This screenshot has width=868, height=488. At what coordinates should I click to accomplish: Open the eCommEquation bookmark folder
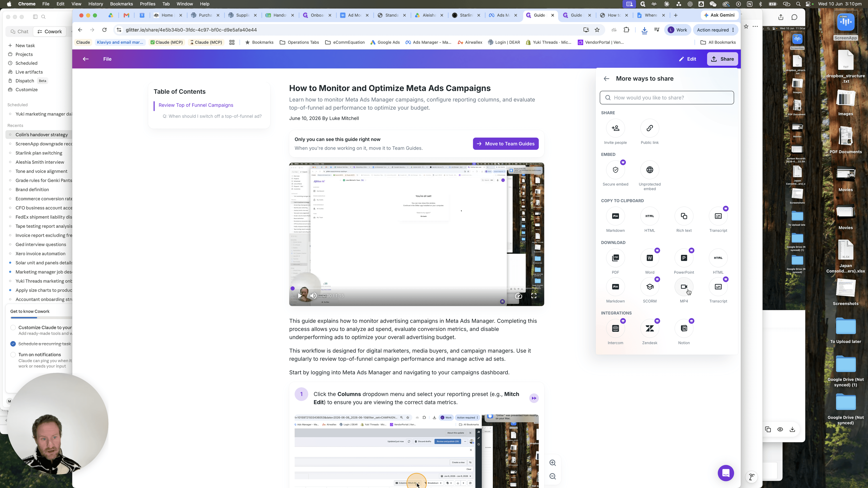click(345, 42)
